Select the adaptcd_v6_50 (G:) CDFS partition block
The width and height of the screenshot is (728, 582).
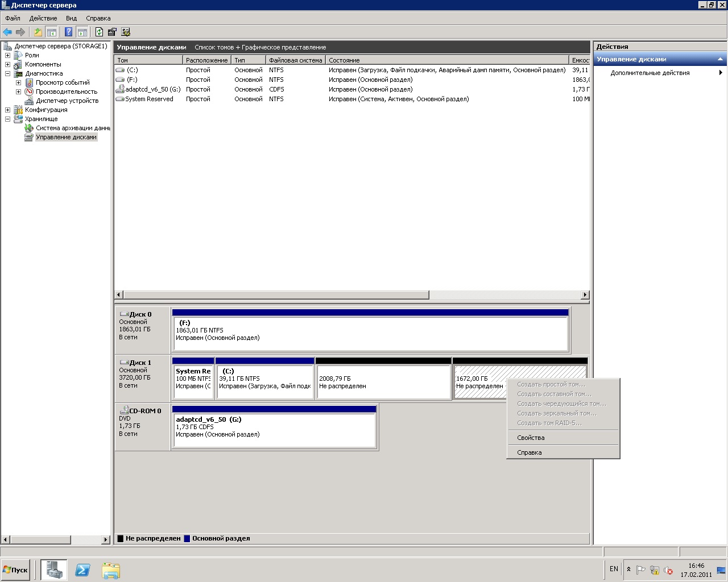274,427
